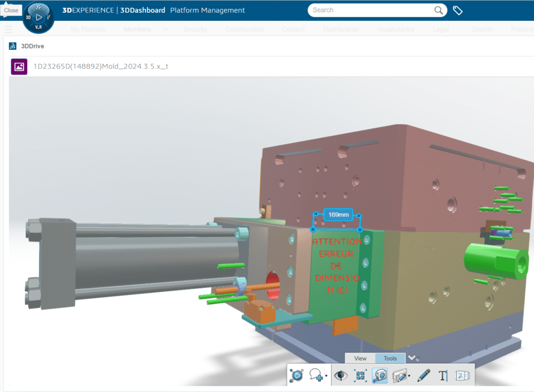The height and width of the screenshot is (392, 534).
Task: Focus the Search input field
Action: (372, 10)
